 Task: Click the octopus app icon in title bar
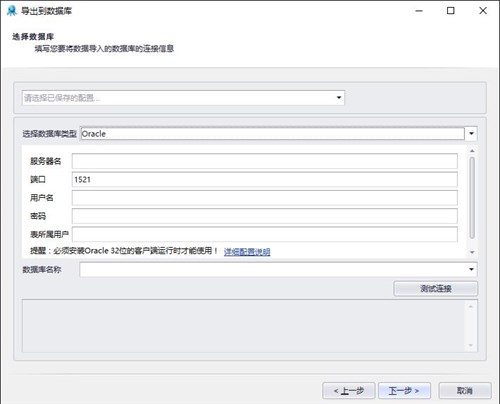click(x=12, y=11)
